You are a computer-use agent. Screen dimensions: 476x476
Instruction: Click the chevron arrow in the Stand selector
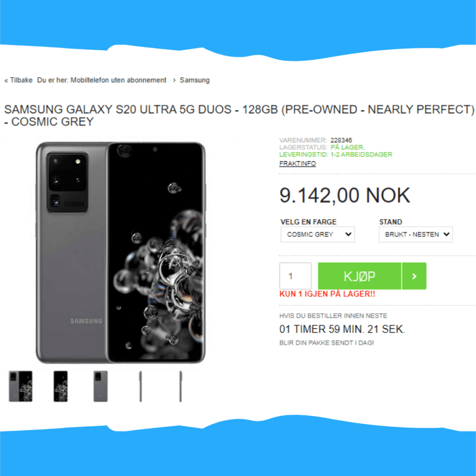pos(446,234)
